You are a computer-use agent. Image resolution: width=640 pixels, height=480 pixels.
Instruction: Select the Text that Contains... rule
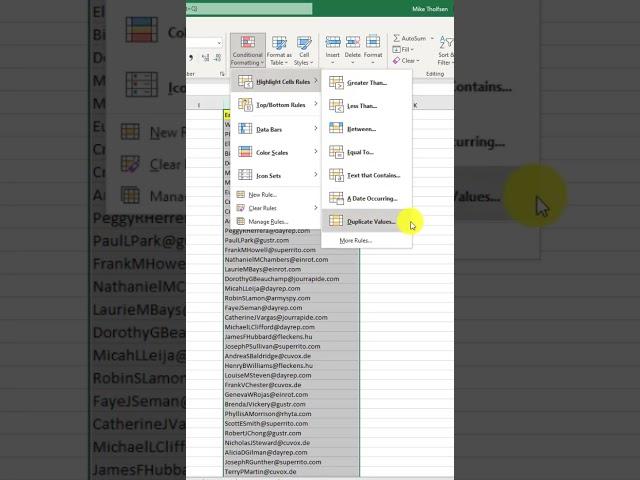[x=367, y=176]
